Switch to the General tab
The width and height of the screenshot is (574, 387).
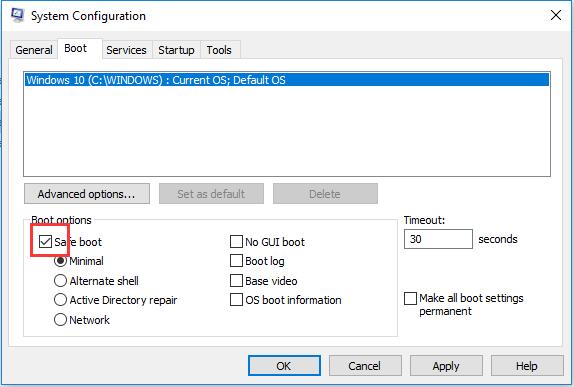34,50
